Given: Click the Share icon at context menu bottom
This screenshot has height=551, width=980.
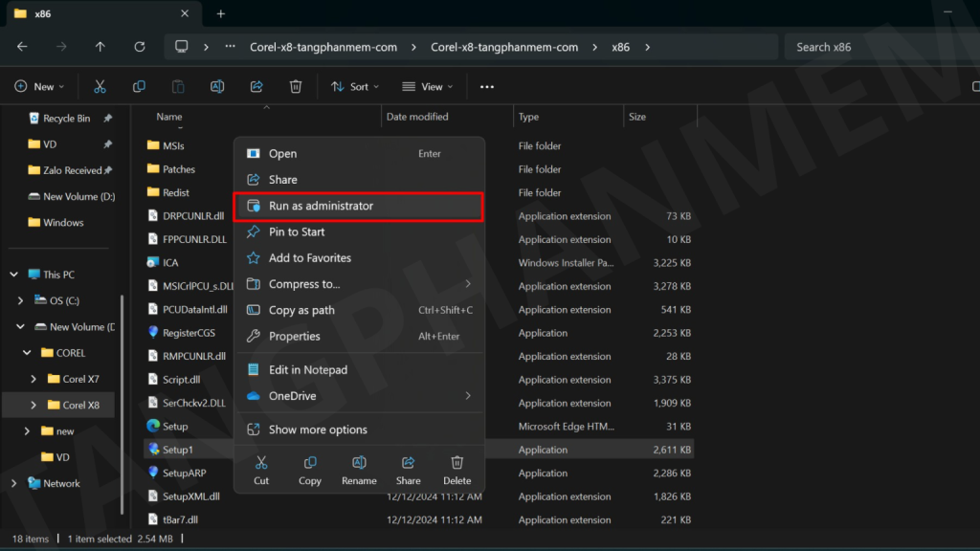Looking at the screenshot, I should [x=408, y=463].
